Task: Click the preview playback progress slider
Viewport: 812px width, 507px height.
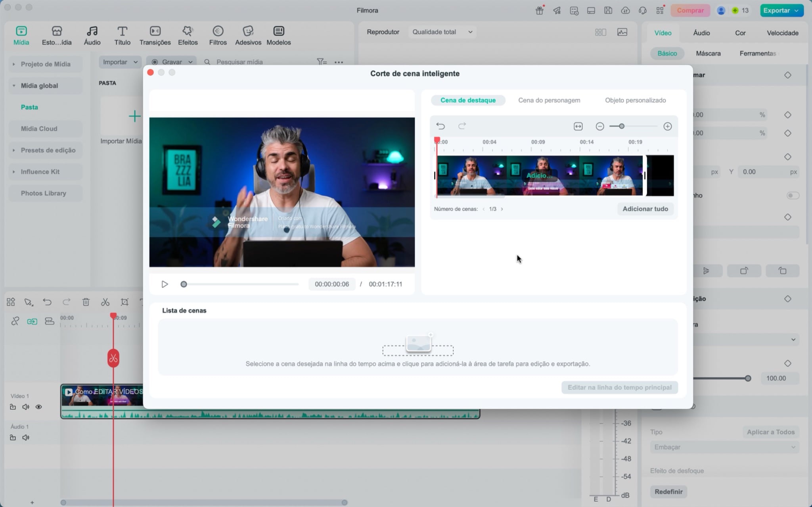Action: (x=239, y=284)
